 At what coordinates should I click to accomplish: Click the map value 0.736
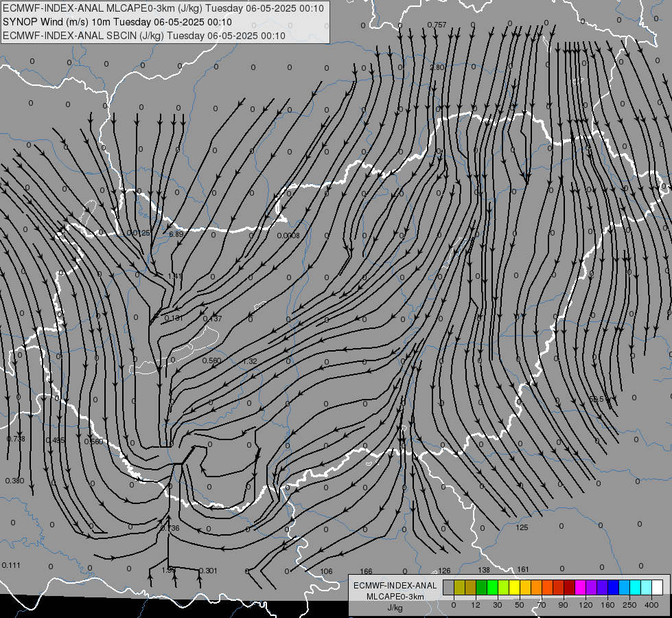pos(170,528)
